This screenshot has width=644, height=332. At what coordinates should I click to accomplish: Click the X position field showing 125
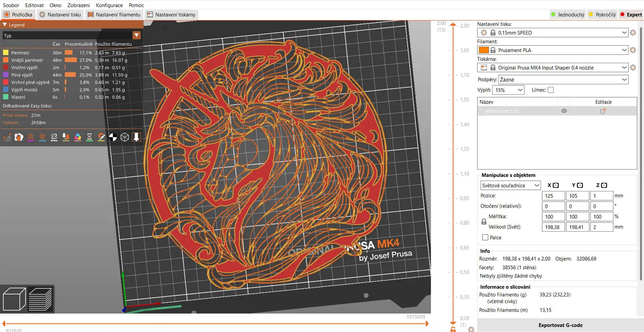[553, 196]
